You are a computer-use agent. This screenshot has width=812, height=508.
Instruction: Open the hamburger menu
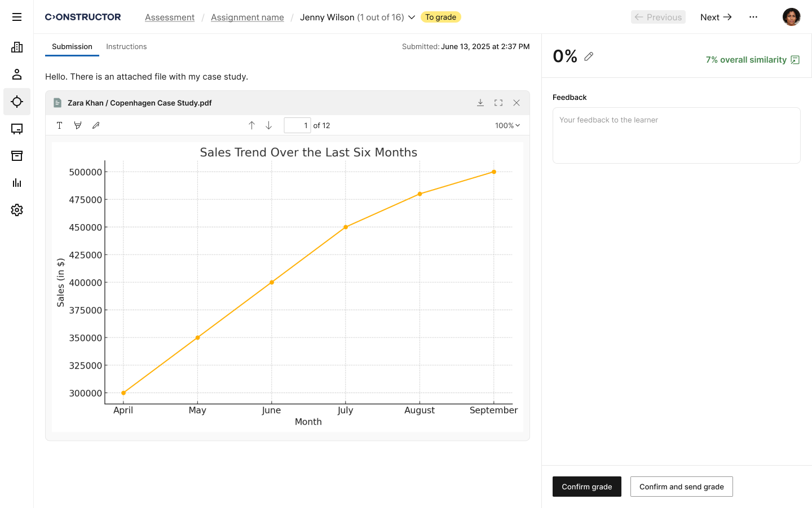click(17, 17)
